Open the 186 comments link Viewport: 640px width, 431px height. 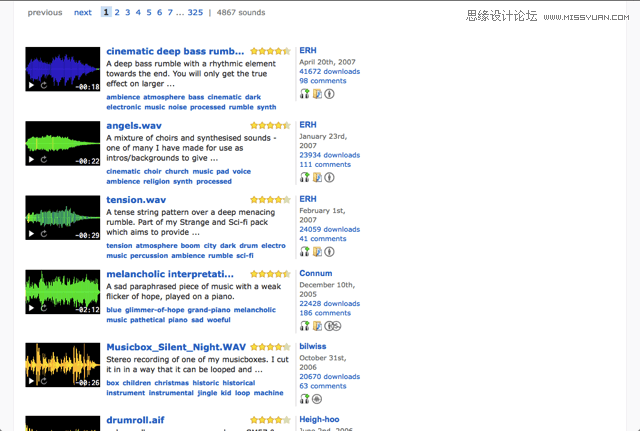(325, 313)
